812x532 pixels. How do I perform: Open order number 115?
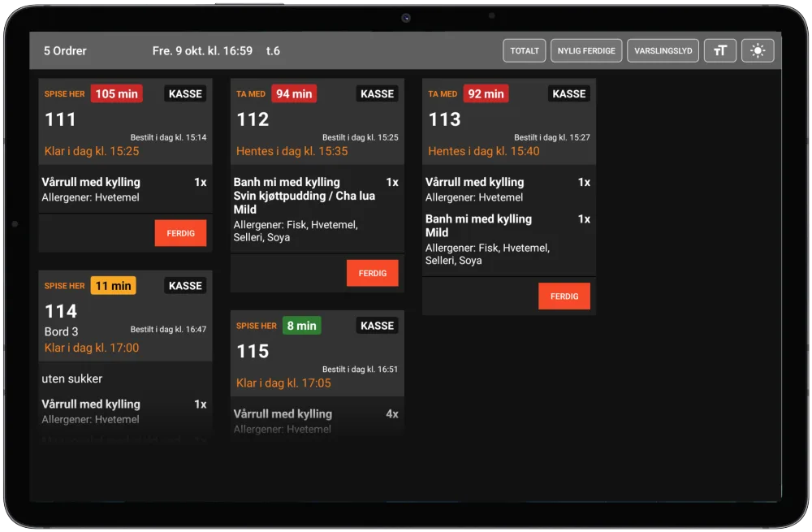(x=253, y=351)
